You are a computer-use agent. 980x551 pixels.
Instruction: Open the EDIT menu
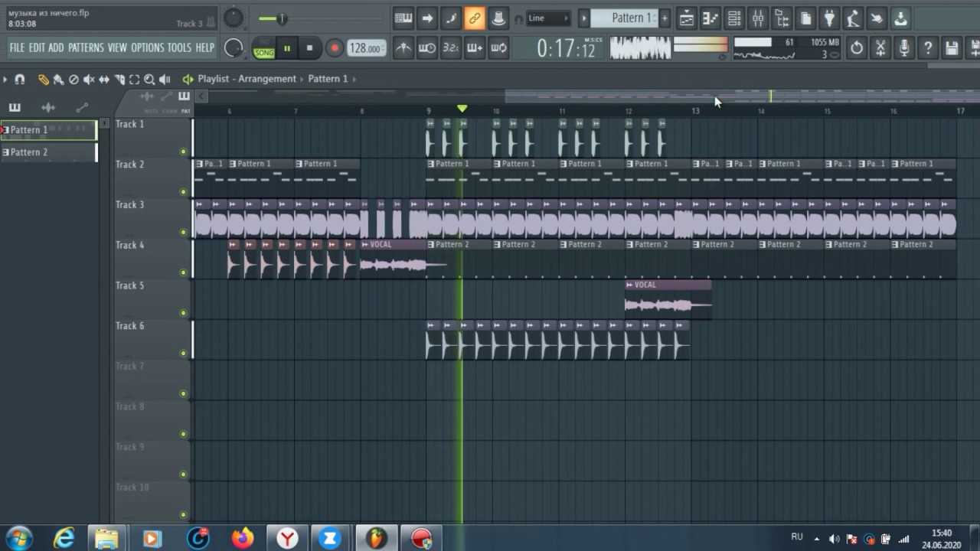point(37,47)
